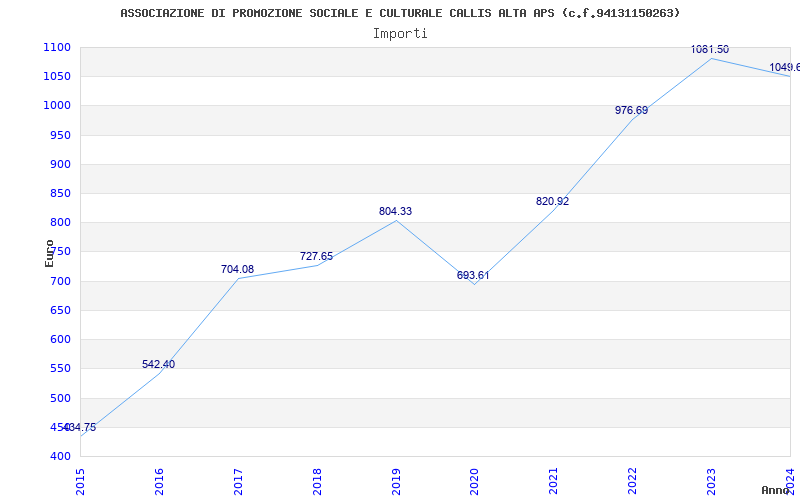Screen dimensions: 800x500
Task: Click the 800 y-axis value
Action: [x=60, y=222]
